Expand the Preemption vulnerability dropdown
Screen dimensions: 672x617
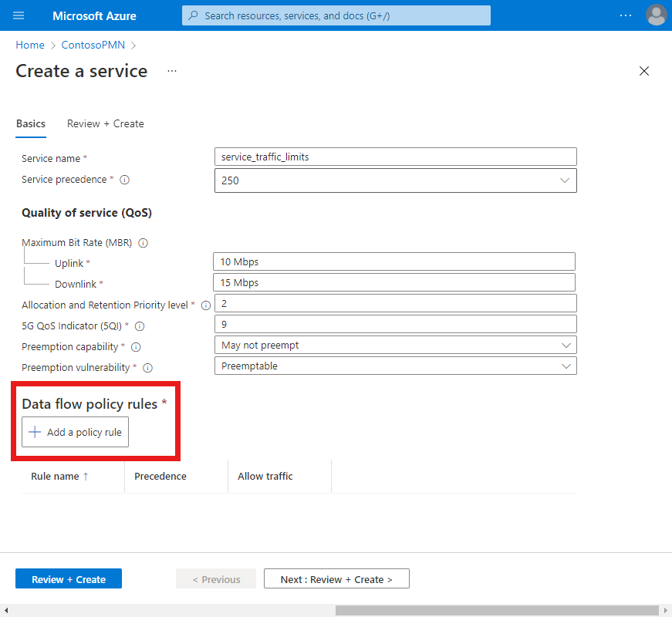pos(567,366)
